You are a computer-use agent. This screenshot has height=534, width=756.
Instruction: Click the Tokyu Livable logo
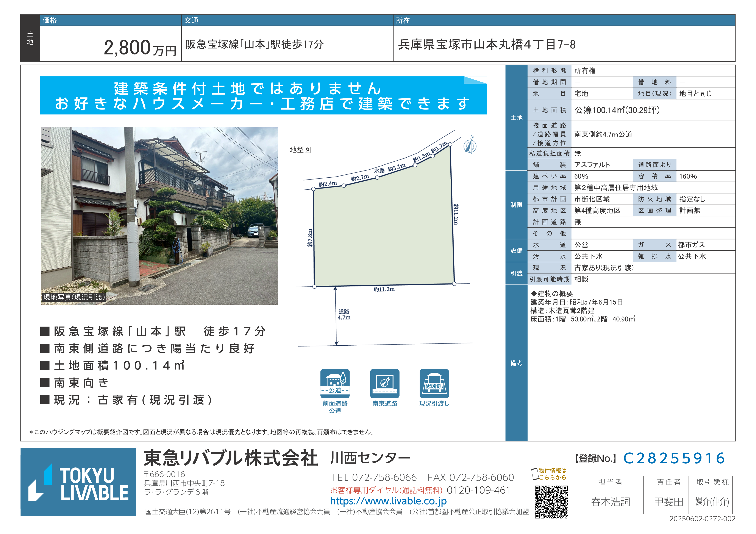tap(78, 482)
